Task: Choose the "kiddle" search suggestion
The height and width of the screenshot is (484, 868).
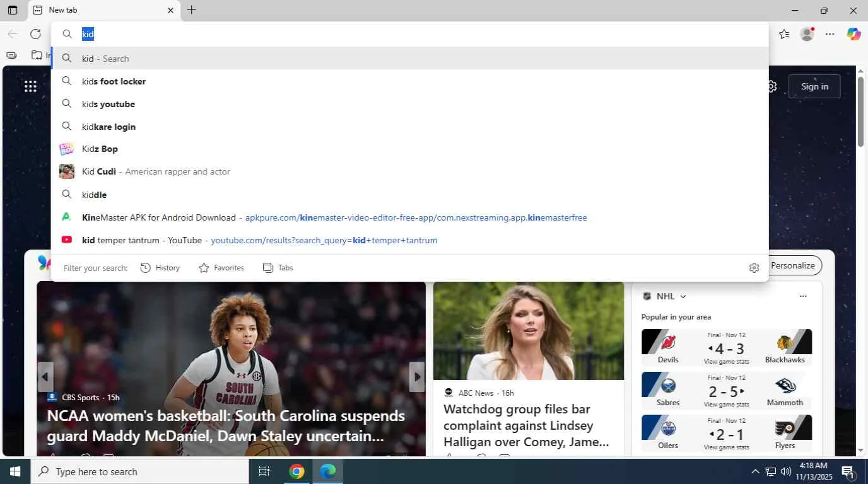Action: pos(410,195)
